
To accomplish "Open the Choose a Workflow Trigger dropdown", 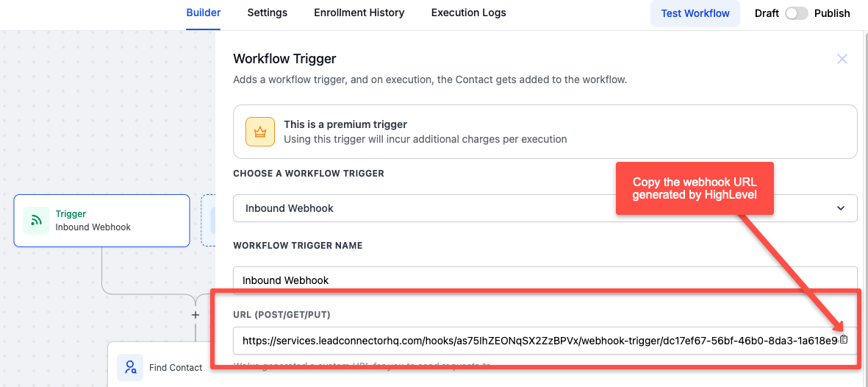I will pyautogui.click(x=545, y=208).
